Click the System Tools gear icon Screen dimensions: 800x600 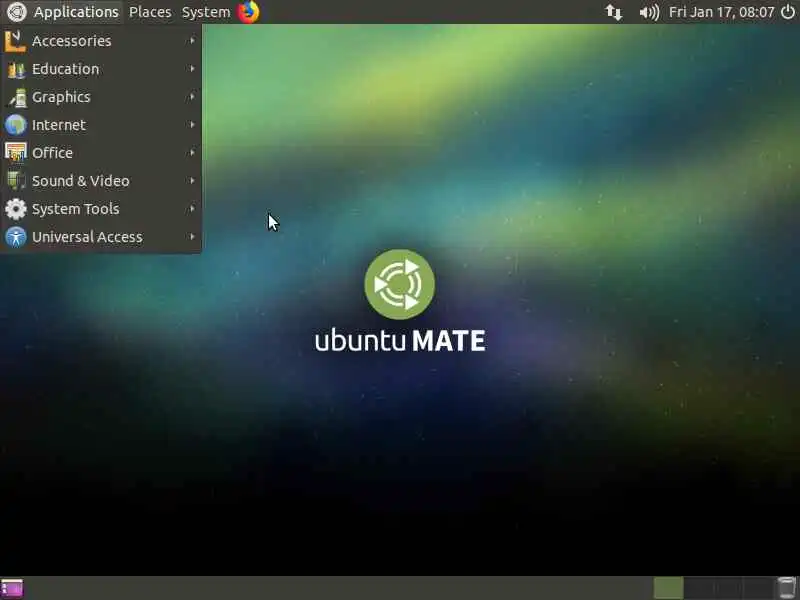16,209
